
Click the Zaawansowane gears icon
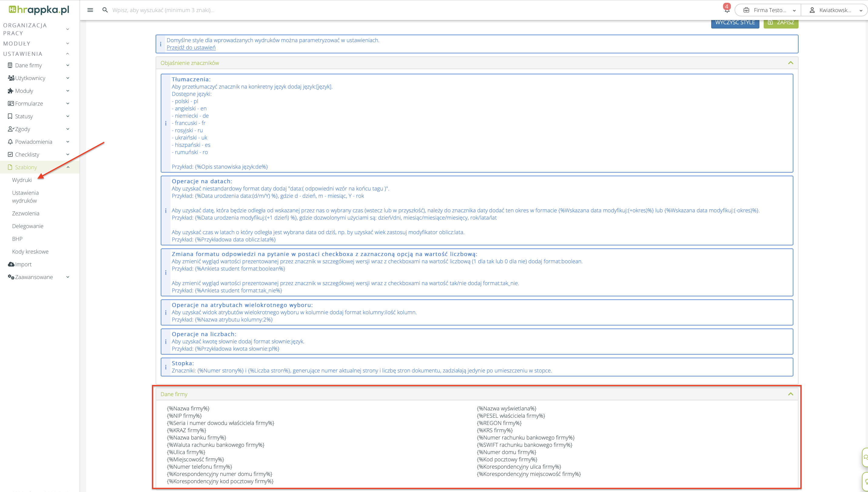[x=11, y=277]
